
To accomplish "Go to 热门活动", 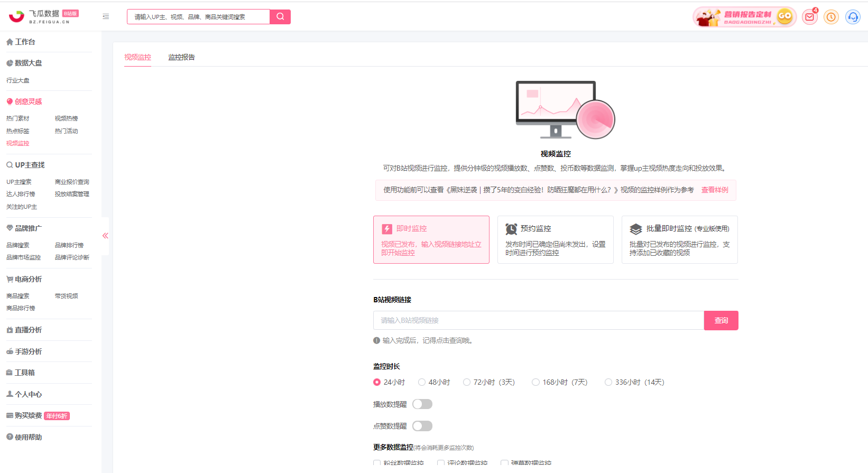I will 66,131.
